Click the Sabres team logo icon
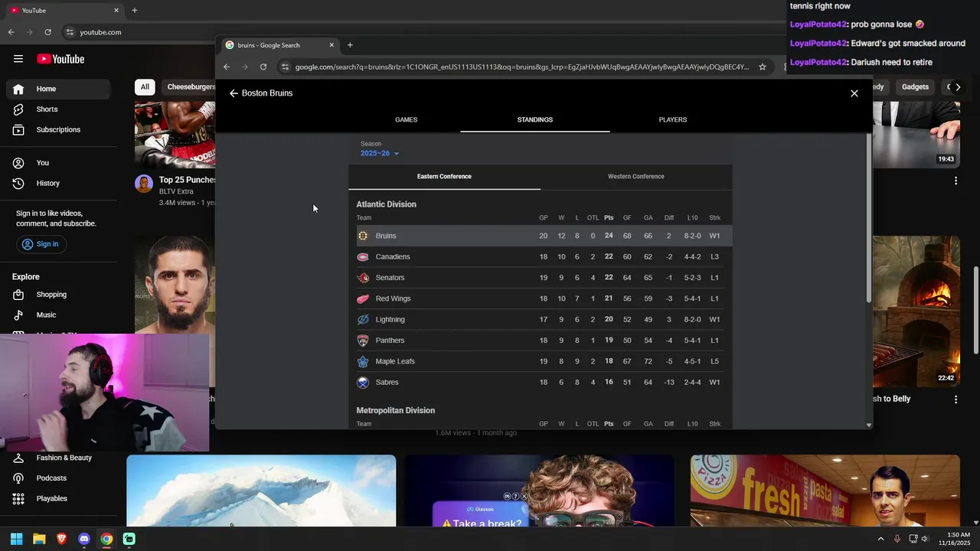Image resolution: width=980 pixels, height=551 pixels. click(363, 383)
